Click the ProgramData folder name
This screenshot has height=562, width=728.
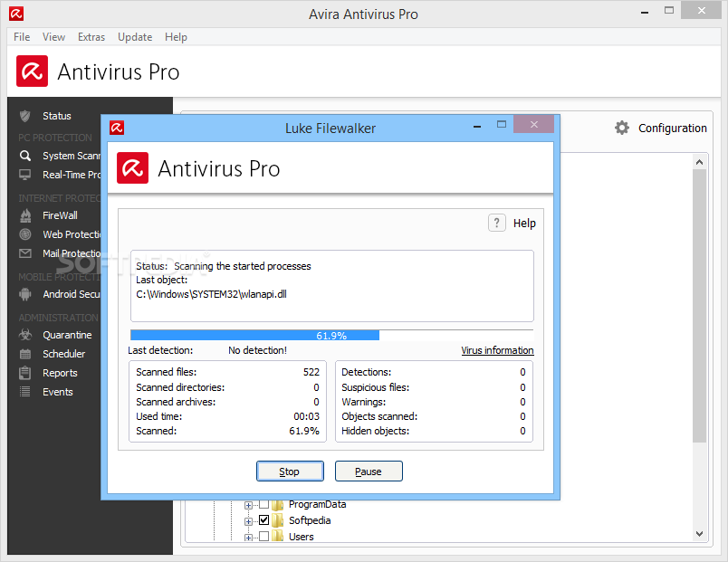pyautogui.click(x=317, y=504)
